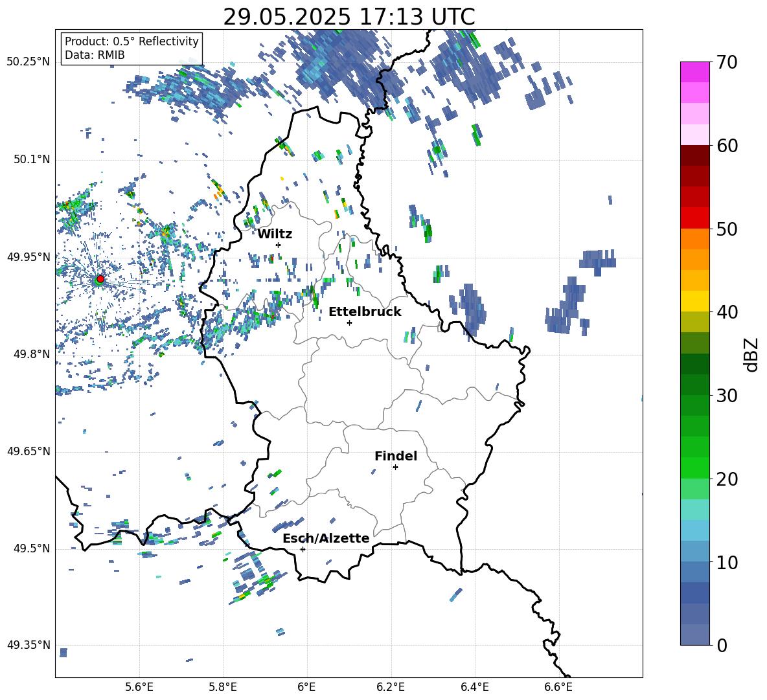Select the Esch/Alzette city label
The width and height of the screenshot is (767, 700).
(326, 538)
